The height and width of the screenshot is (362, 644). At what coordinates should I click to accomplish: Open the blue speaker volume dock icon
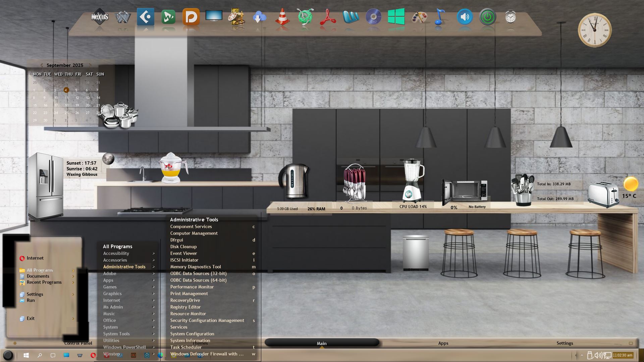(465, 17)
